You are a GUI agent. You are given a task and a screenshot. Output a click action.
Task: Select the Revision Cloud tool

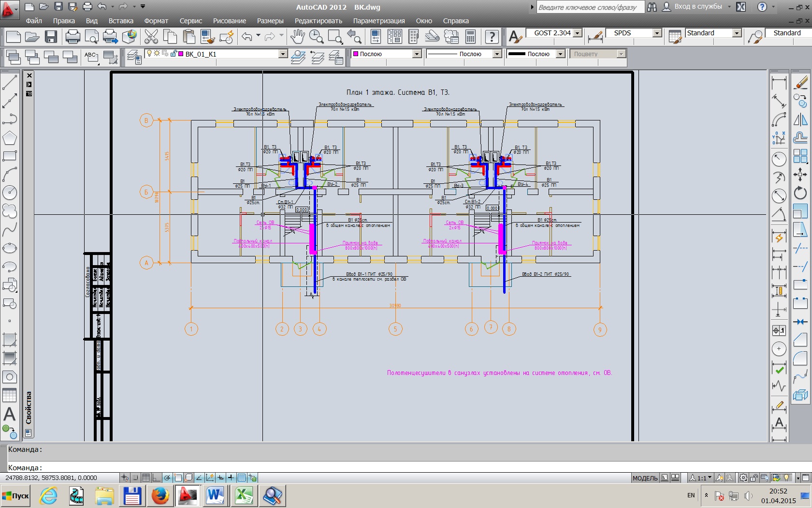(10, 211)
